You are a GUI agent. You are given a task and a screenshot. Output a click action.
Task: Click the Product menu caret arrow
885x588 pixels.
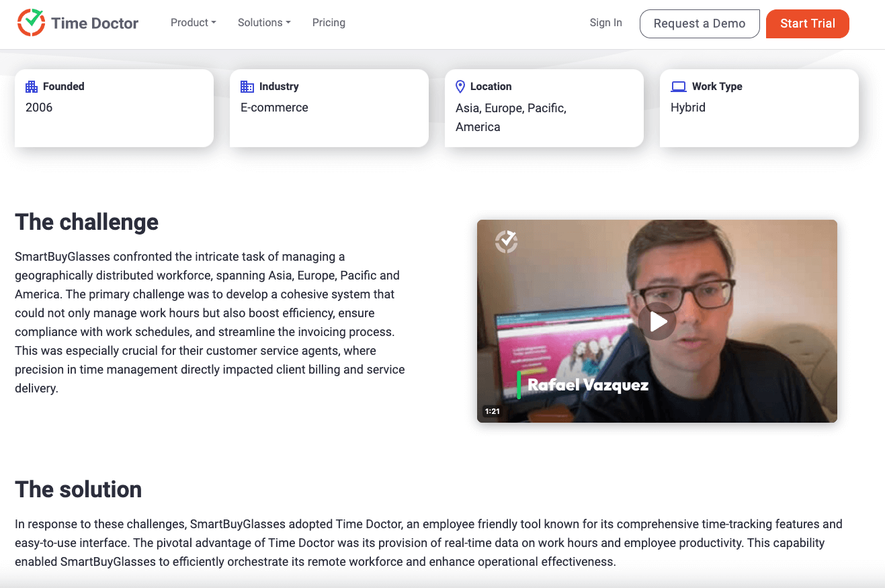213,23
